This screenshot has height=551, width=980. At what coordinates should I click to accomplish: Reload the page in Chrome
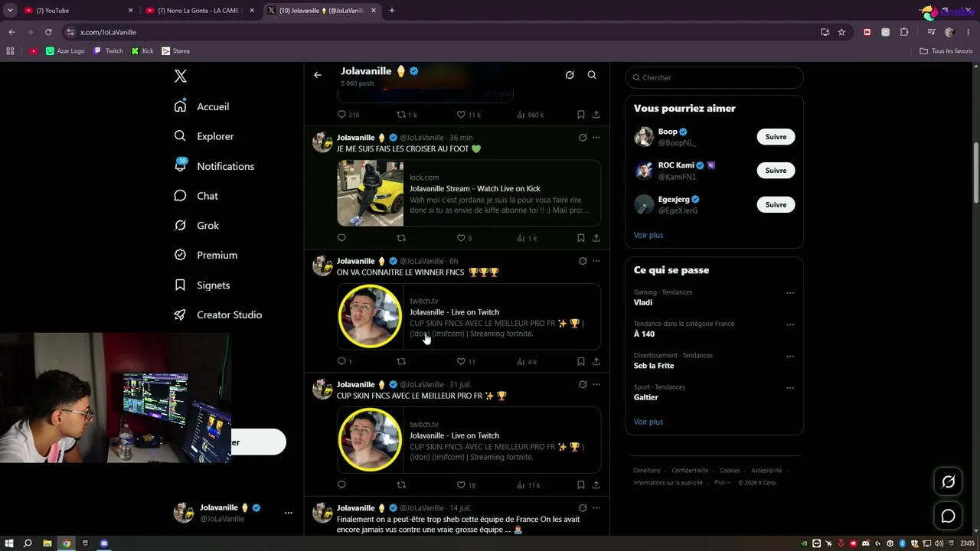(x=48, y=32)
